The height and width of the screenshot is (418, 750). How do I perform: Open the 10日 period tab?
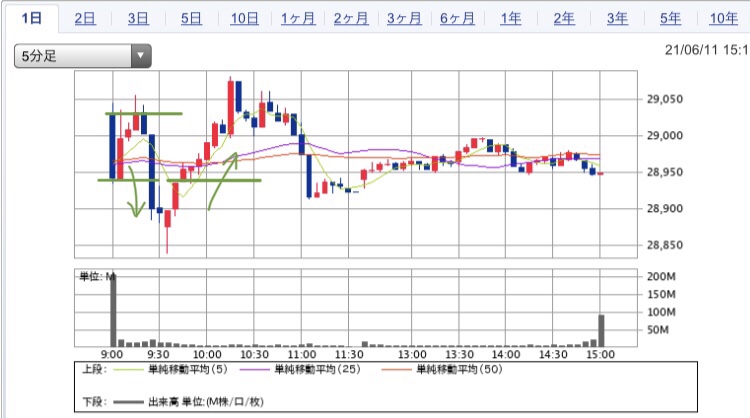pos(244,18)
